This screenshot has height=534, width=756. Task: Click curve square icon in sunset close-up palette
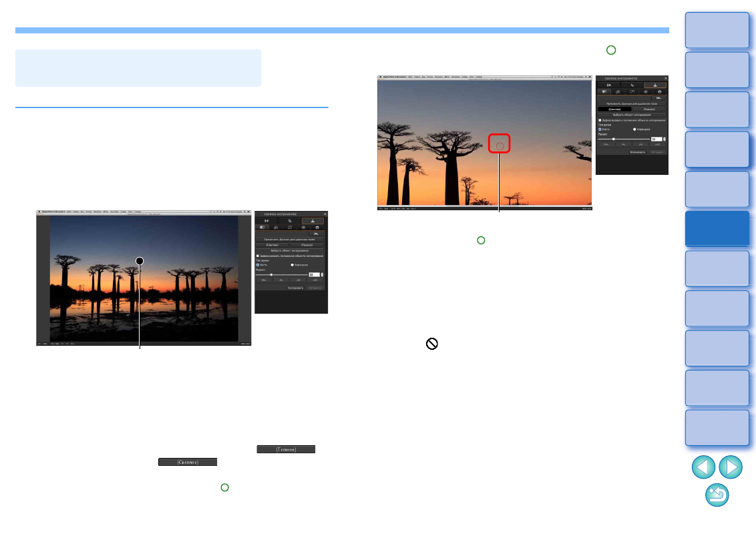[x=632, y=91]
